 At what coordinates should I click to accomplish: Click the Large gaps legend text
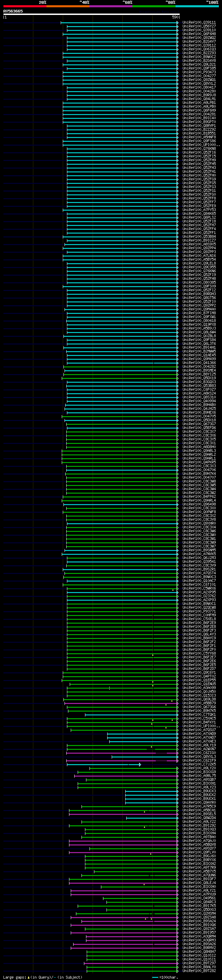43,977
